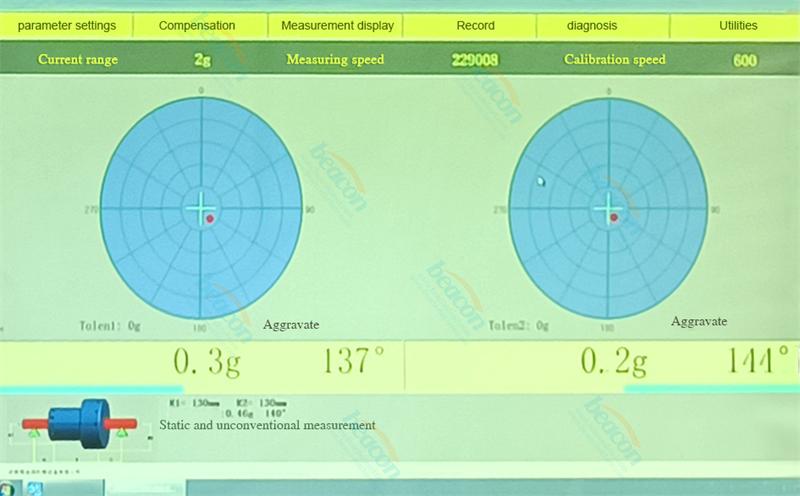This screenshot has width=800, height=496.
Task: Click the center crosshair of left polar chart
Action: pos(201,208)
